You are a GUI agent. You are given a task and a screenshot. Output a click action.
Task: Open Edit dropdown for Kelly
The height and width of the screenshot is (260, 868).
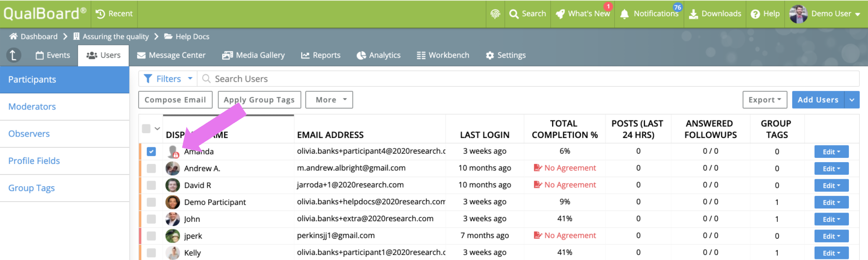831,253
